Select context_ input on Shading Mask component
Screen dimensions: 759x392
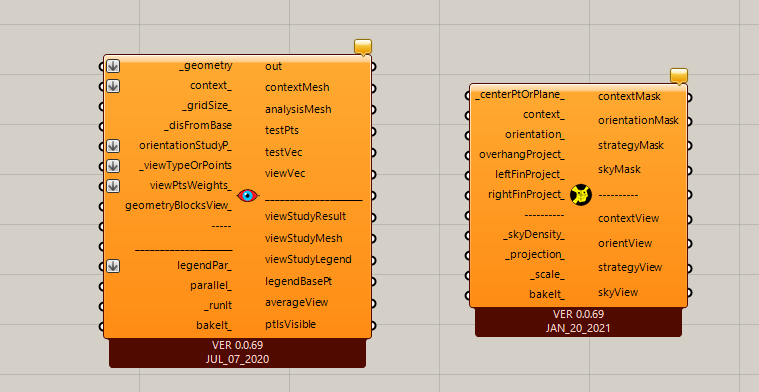pos(544,115)
